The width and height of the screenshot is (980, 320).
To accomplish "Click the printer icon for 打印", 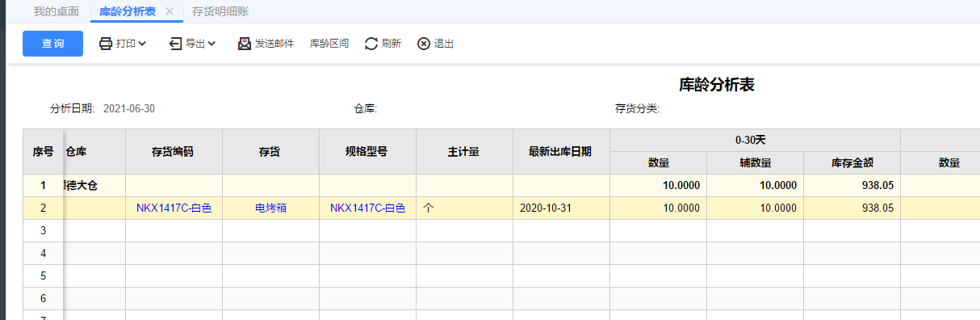I will 106,44.
